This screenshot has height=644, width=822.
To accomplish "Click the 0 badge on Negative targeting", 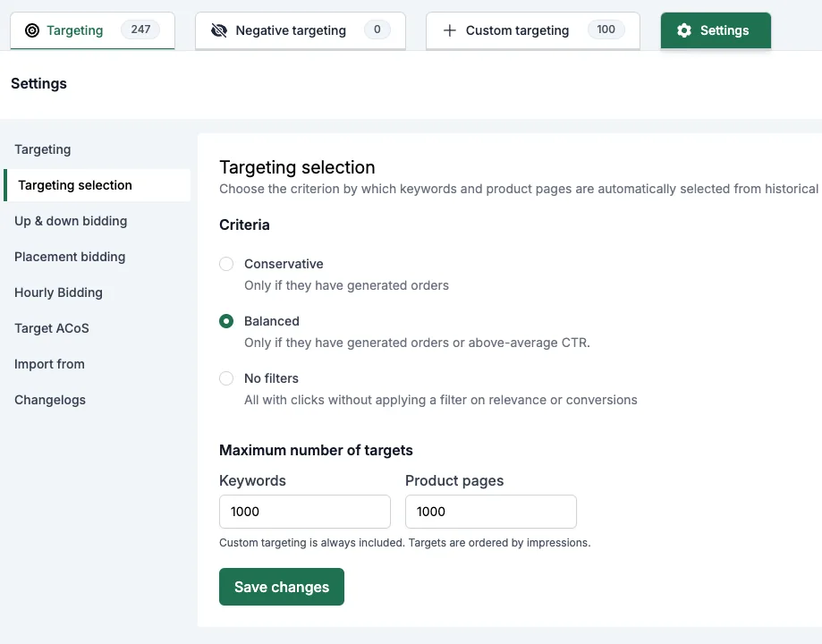I will point(377,30).
